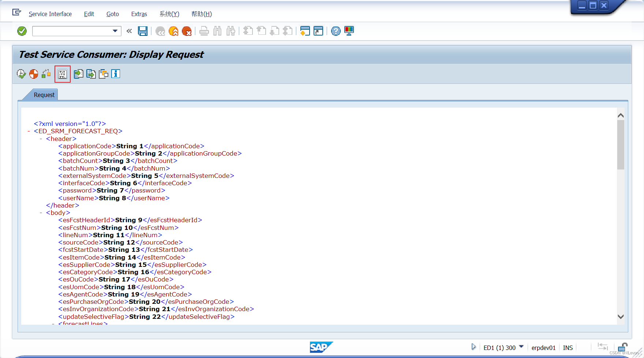This screenshot has width=644, height=358.
Task: Click the userName line with String 8
Action: coord(114,198)
